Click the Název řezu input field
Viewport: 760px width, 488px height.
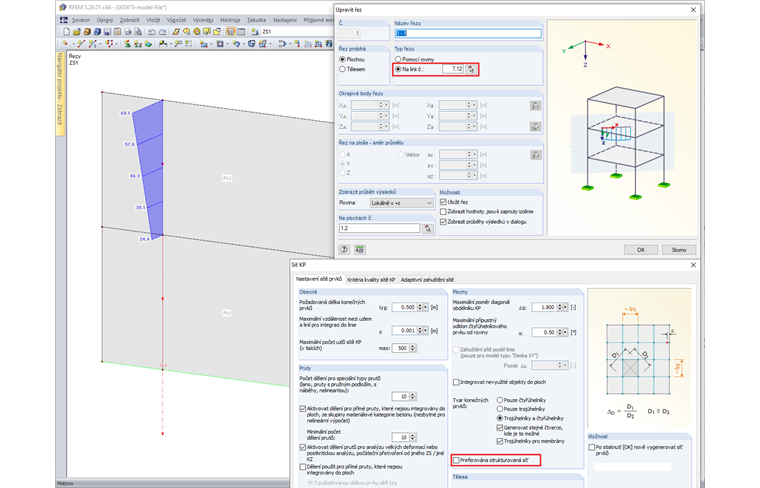point(468,33)
